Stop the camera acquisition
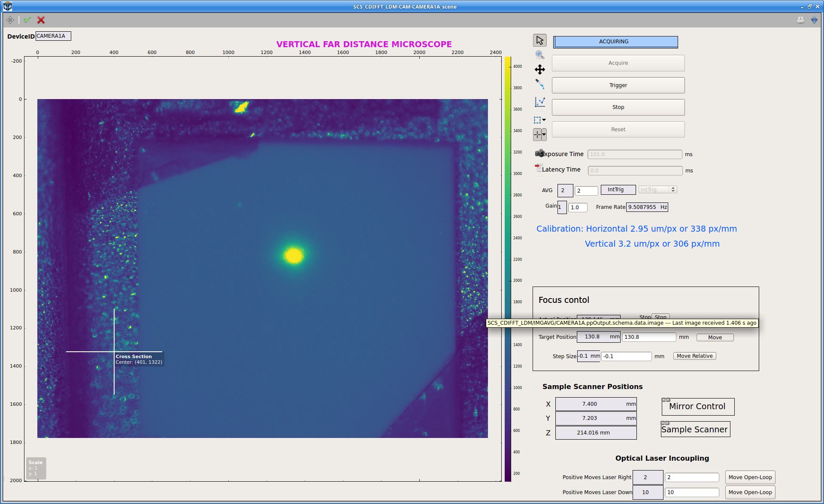The image size is (824, 504). (618, 107)
